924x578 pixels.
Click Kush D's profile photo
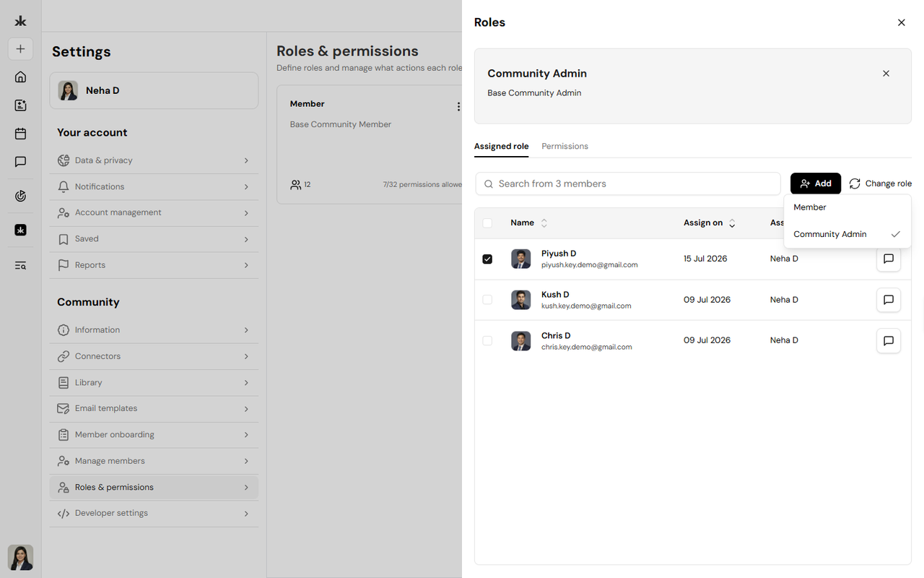(x=520, y=300)
